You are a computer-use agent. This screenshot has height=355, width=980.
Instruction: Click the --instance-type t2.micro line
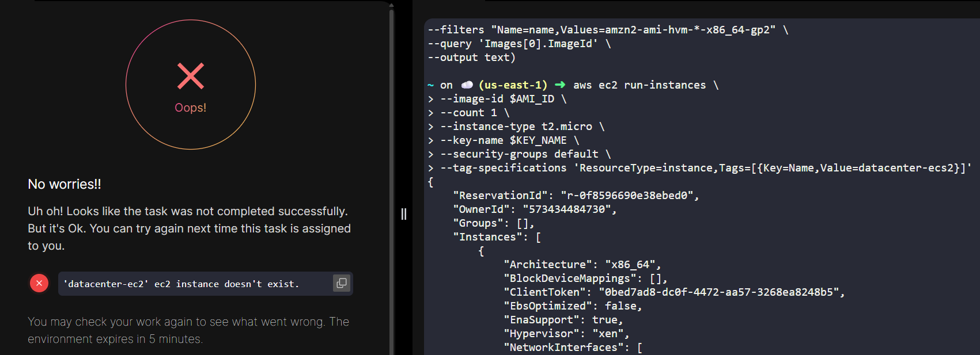pos(522,127)
